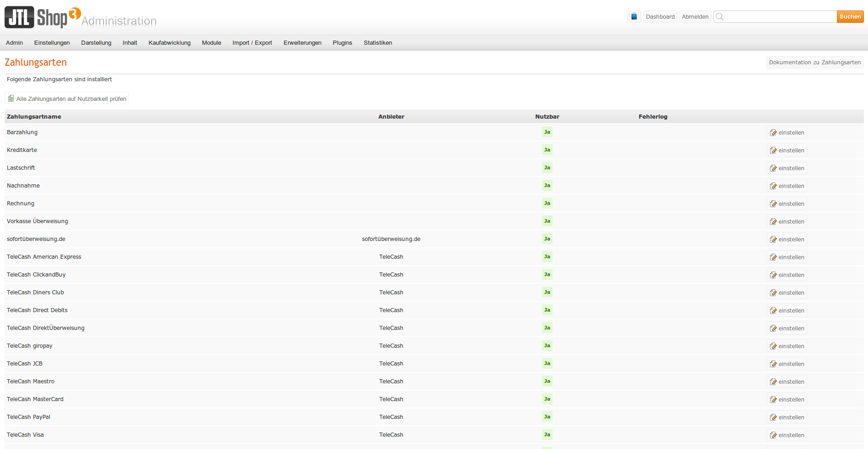
Task: Open the Kaufabwicklung menu
Action: (170, 43)
